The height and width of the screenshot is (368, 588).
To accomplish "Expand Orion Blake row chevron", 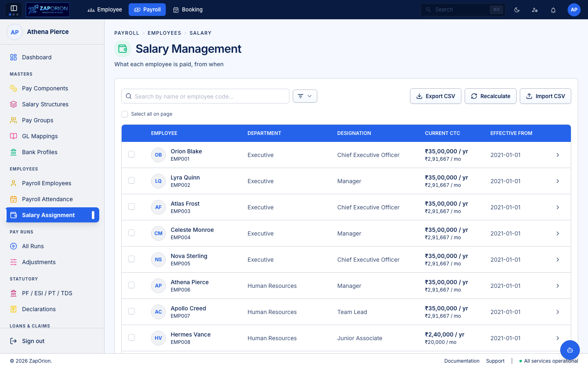I will tap(558, 155).
